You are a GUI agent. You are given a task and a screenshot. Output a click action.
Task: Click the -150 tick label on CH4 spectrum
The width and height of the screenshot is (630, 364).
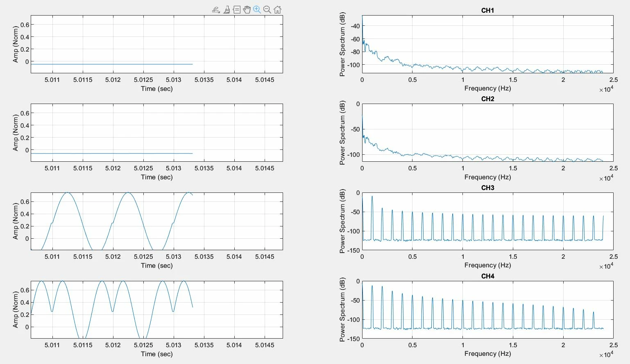pos(353,339)
